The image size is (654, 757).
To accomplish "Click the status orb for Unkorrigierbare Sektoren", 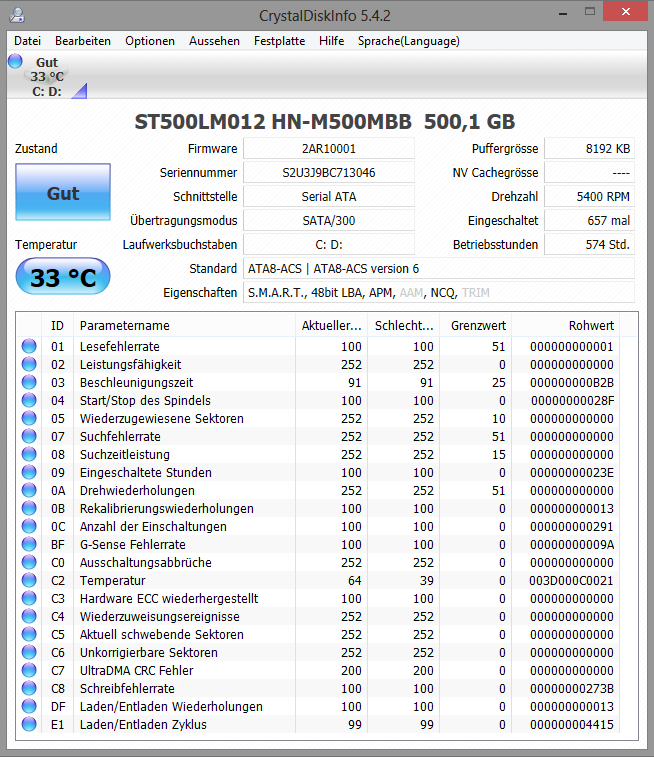I will click(x=29, y=652).
